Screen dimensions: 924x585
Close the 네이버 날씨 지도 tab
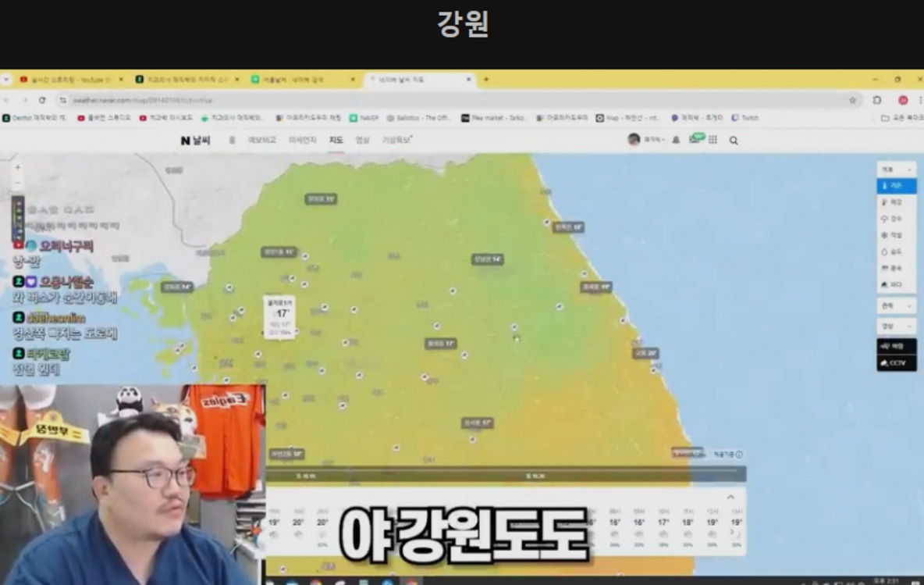(469, 79)
